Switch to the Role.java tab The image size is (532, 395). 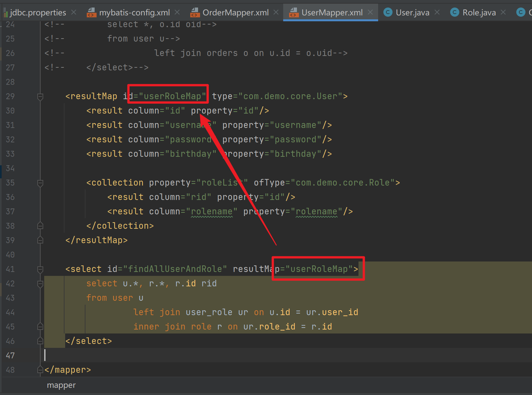[x=479, y=12]
